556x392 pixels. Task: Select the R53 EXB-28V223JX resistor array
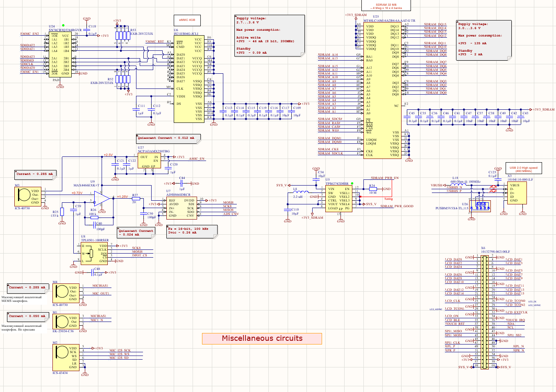pyautogui.click(x=123, y=35)
